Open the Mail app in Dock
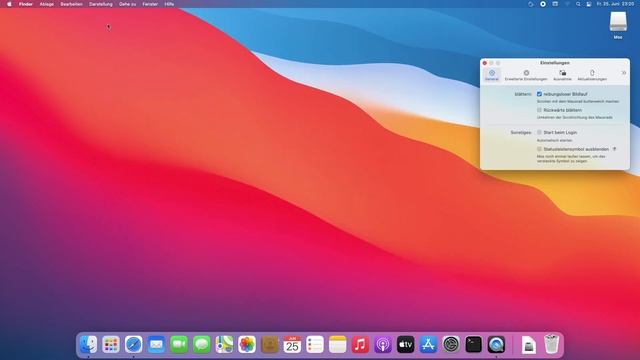 [156, 344]
